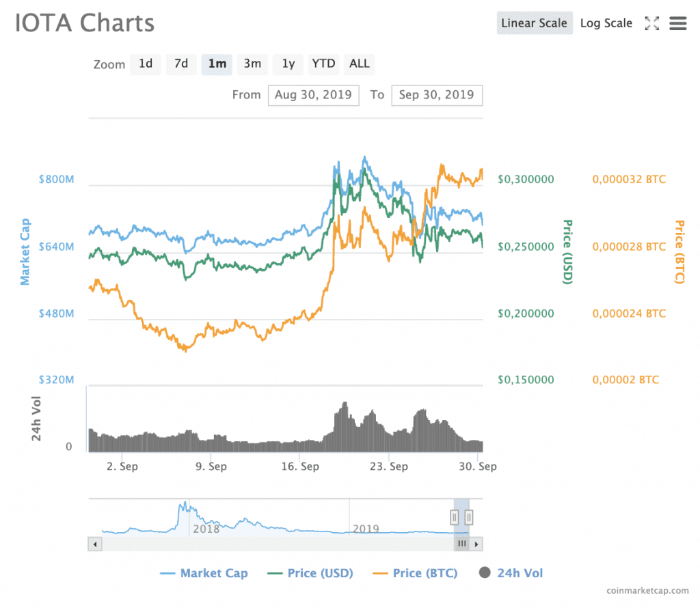The image size is (700, 608).
Task: Select the right navigator range handle
Action: click(469, 517)
